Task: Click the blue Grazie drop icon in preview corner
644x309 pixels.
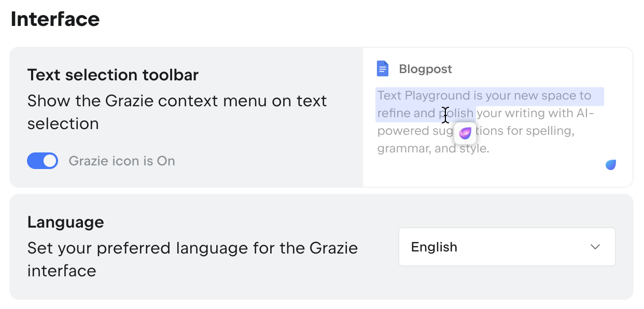Action: tap(611, 165)
